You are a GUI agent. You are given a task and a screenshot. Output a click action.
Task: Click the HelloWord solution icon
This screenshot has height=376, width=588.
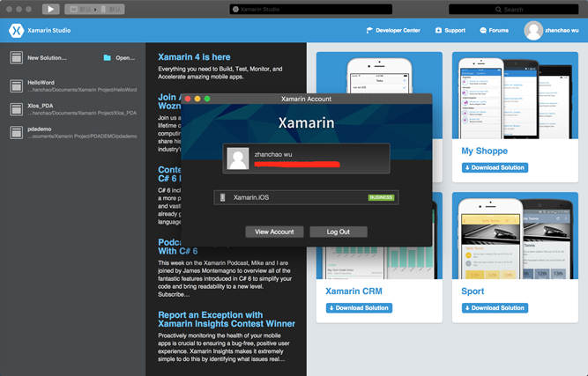[16, 86]
